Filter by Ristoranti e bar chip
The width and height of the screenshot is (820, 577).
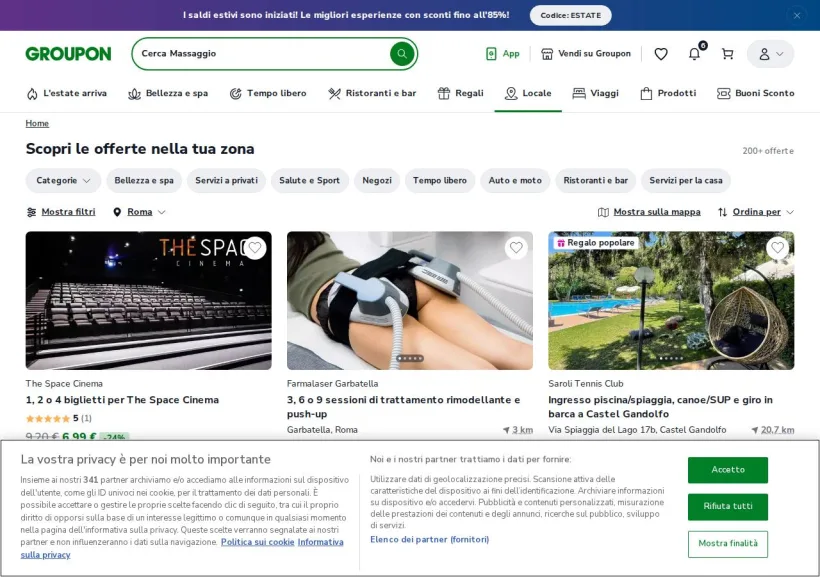pyautogui.click(x=595, y=180)
